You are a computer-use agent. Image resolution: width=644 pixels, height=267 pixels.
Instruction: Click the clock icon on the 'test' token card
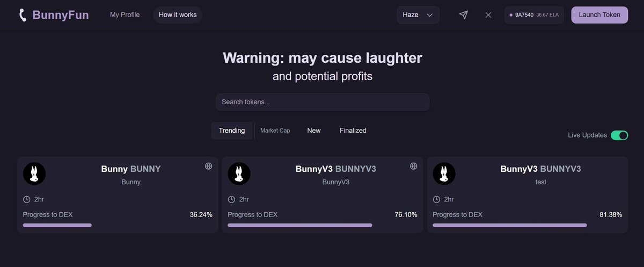(x=437, y=199)
